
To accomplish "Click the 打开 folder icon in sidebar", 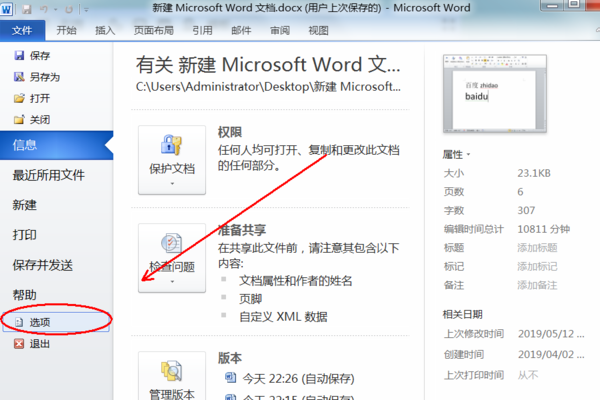I will tap(19, 98).
